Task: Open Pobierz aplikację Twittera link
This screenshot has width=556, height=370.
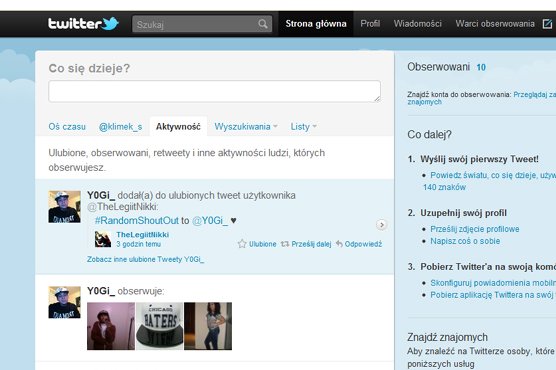Action: pyautogui.click(x=493, y=295)
